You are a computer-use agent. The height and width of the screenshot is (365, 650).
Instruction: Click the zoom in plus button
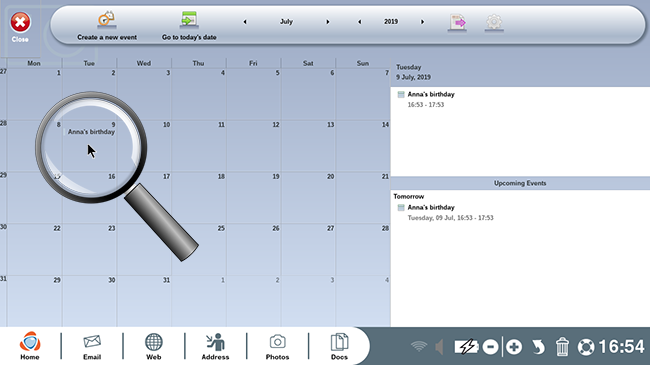(x=514, y=347)
